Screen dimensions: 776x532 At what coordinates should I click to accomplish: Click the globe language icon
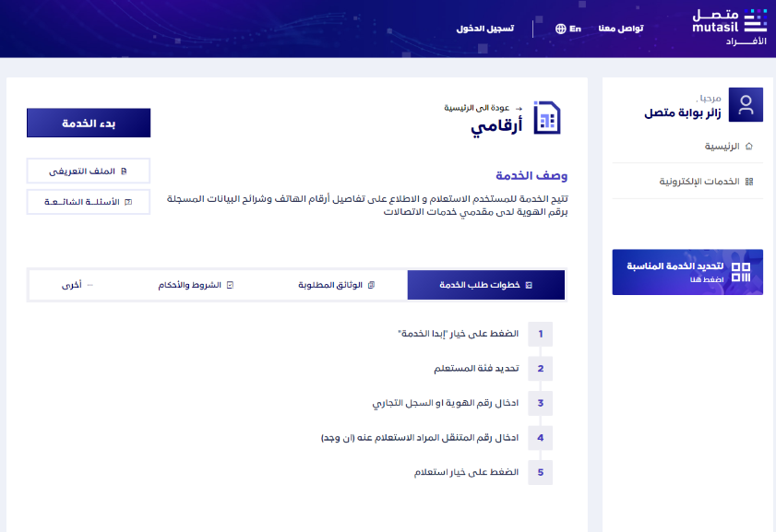coord(560,29)
